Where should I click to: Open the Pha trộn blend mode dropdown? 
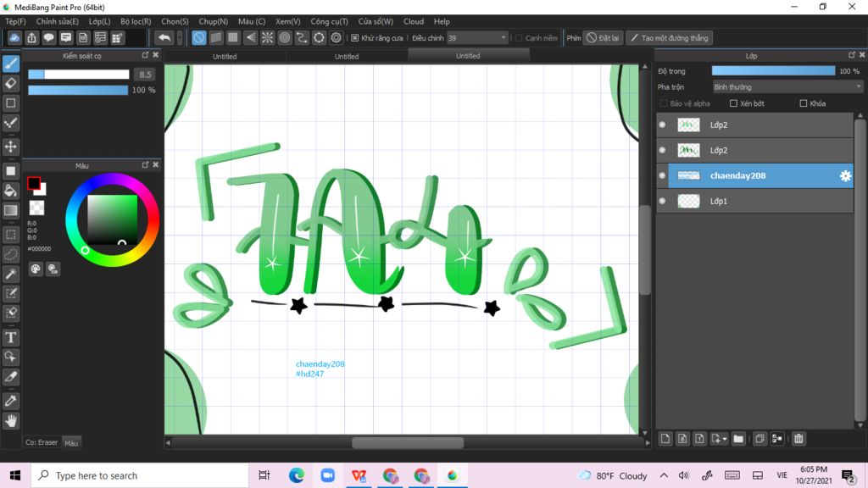coord(787,87)
